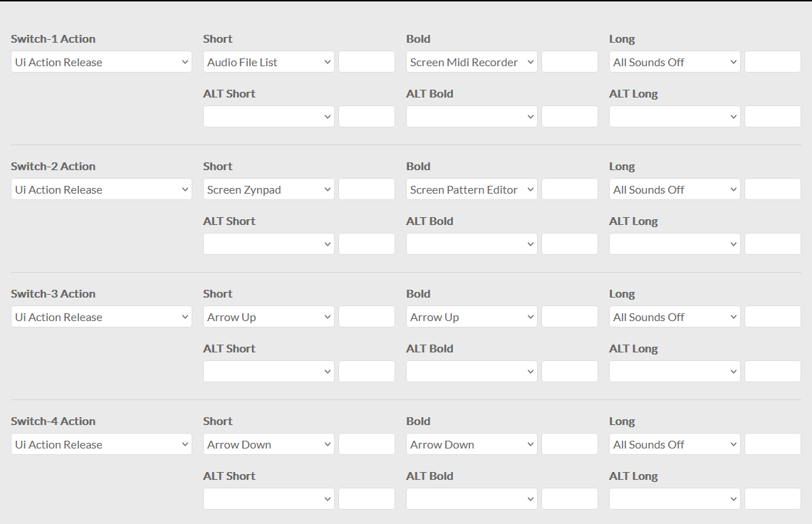
Task: Open Switch-4 Action dropdown
Action: point(101,444)
